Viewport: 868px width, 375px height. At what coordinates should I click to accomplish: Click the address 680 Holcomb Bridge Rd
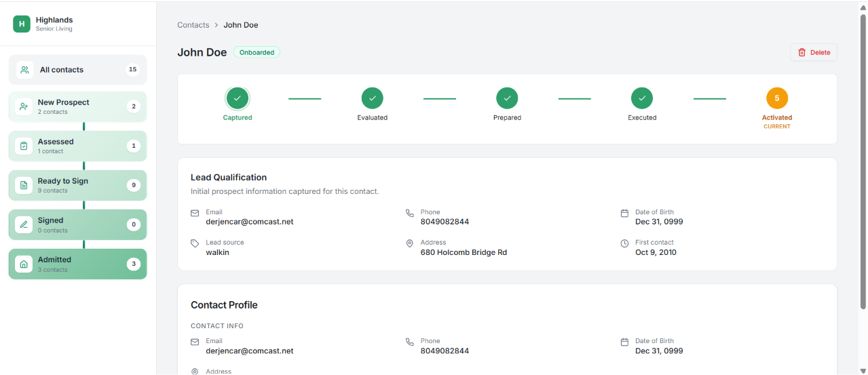(x=464, y=252)
